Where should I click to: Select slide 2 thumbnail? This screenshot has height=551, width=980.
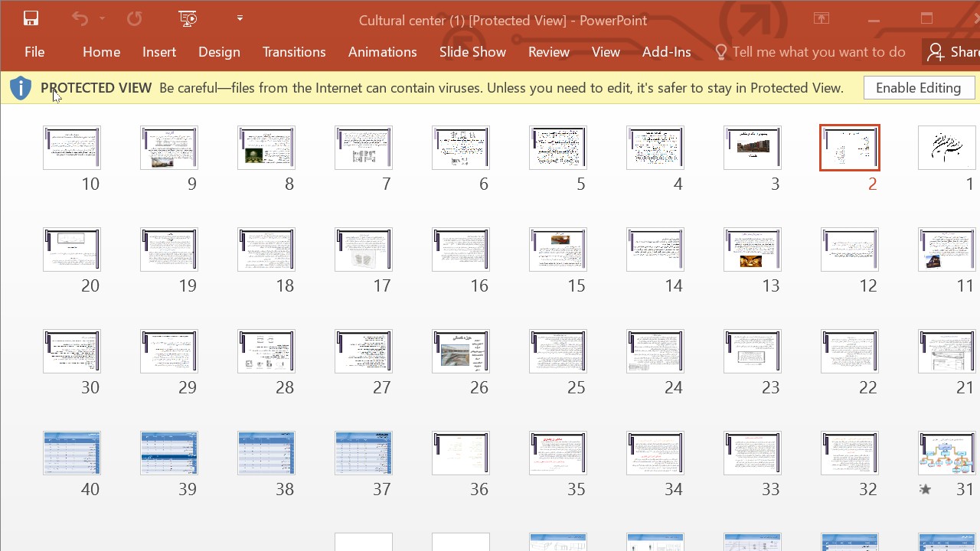coord(850,148)
